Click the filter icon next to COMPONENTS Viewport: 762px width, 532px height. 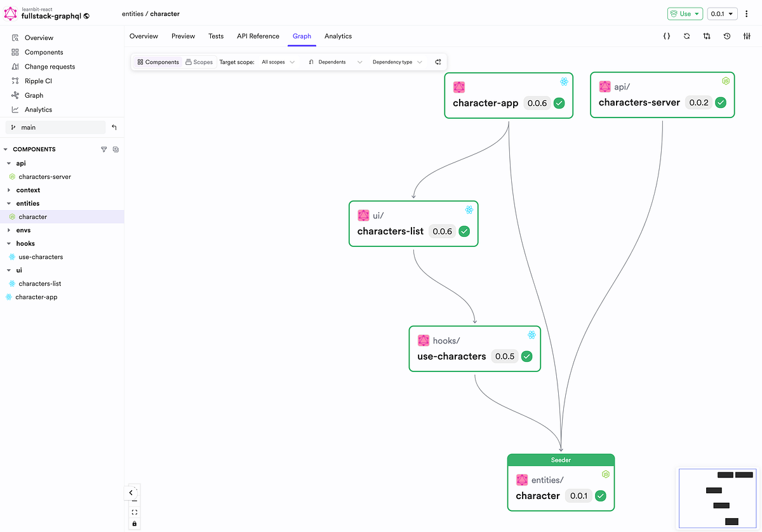pos(104,149)
